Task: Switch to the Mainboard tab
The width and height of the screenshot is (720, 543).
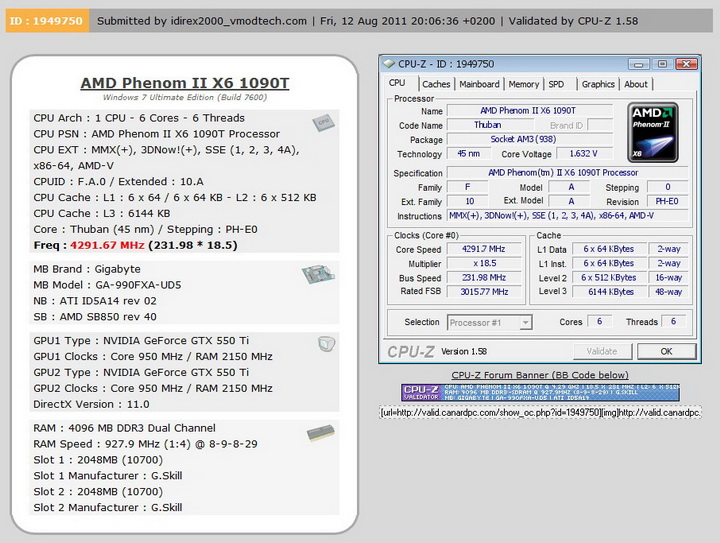Action: (x=479, y=84)
